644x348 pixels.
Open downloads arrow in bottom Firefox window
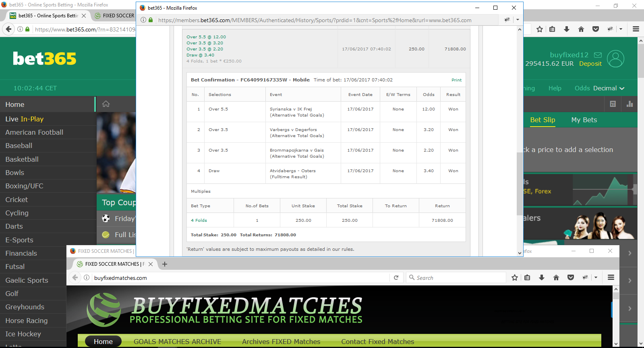[542, 277]
